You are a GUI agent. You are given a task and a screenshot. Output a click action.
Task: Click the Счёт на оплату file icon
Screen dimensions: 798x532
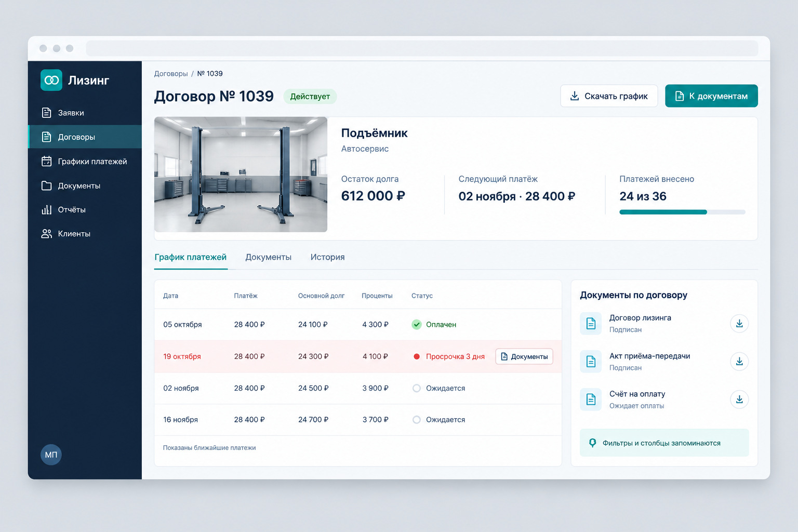[591, 400]
